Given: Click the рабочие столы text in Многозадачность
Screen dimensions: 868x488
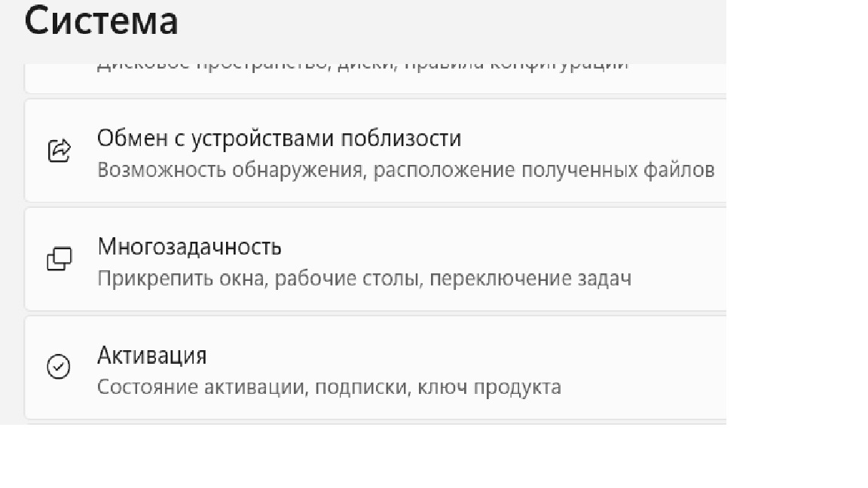Looking at the screenshot, I should tap(347, 279).
